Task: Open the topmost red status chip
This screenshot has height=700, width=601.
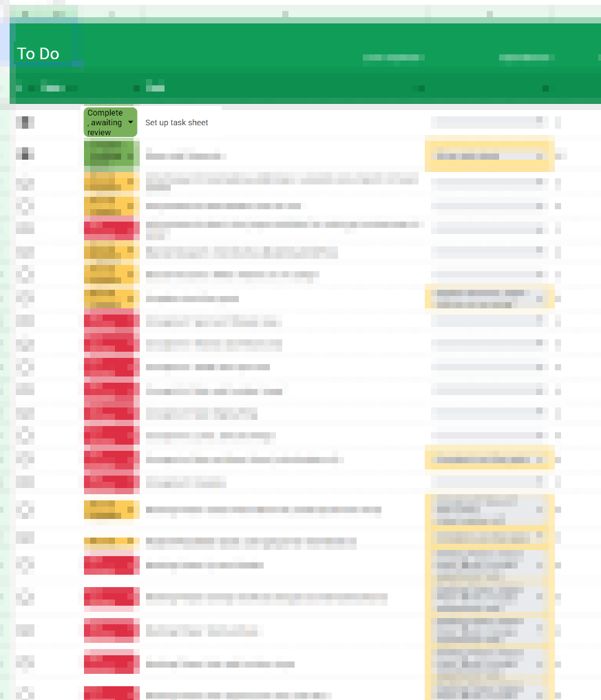Action: [111, 229]
